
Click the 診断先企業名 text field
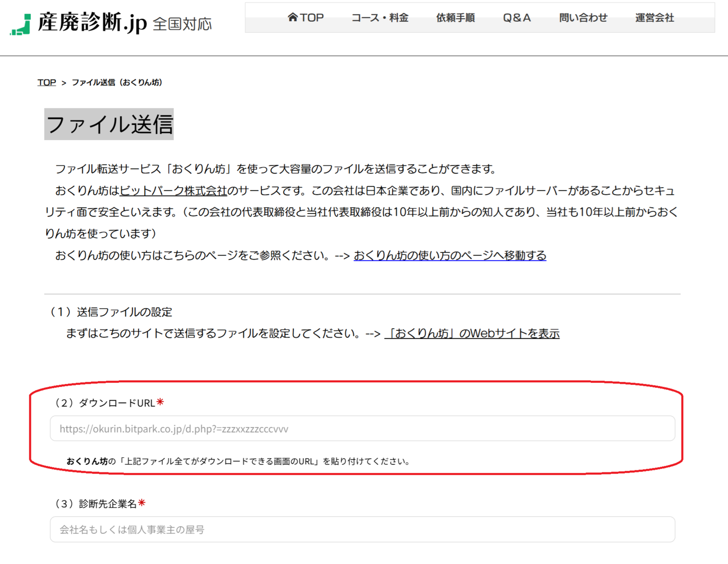362,530
